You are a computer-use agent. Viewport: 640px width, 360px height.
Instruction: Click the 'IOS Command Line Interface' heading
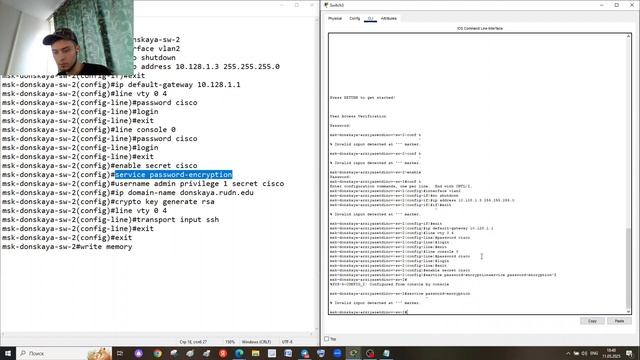(480, 29)
